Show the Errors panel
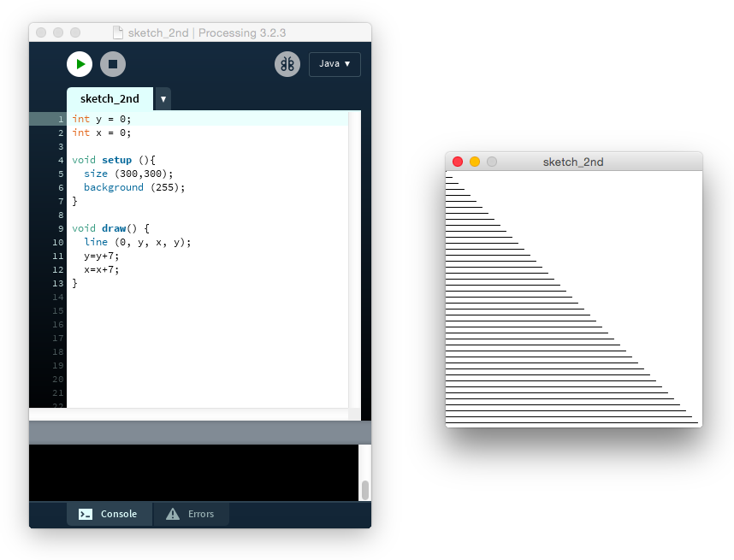Screen dimensions: 734x560 point(191,514)
